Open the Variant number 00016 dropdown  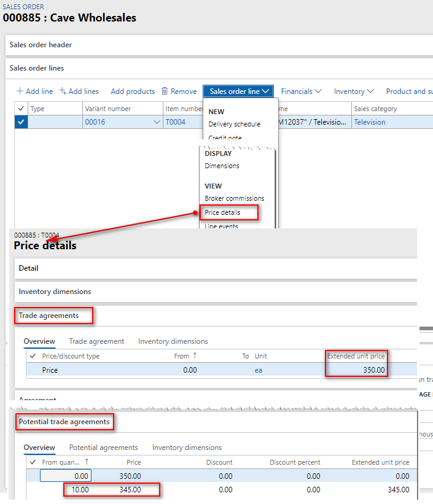point(155,122)
